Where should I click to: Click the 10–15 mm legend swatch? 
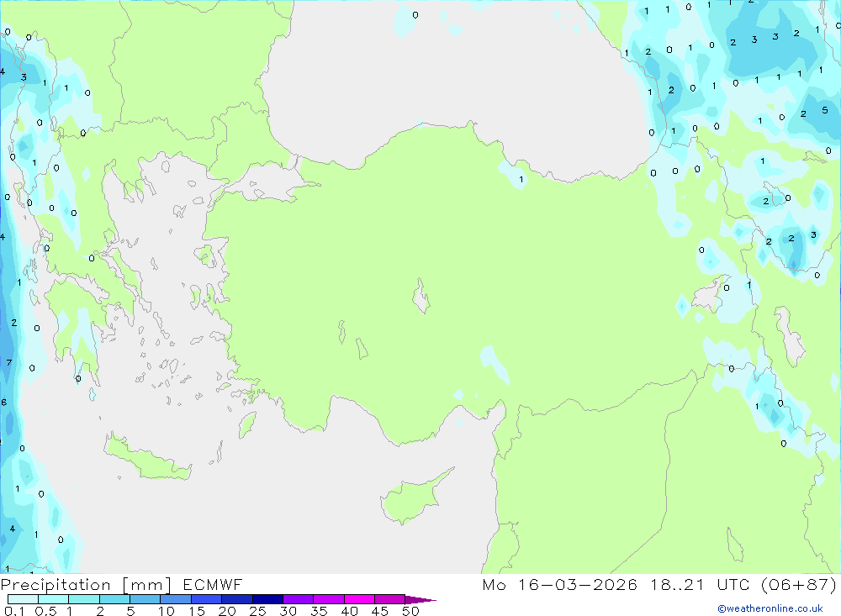(x=176, y=599)
